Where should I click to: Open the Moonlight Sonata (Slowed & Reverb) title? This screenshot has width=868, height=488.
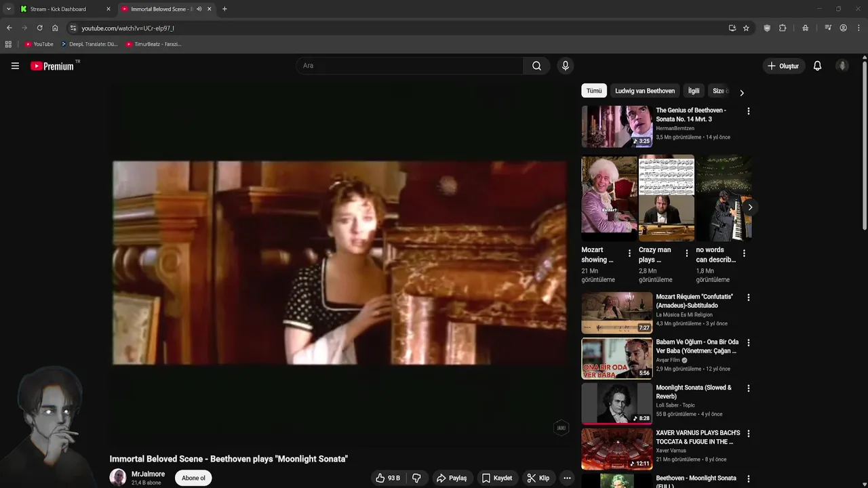[694, 392]
